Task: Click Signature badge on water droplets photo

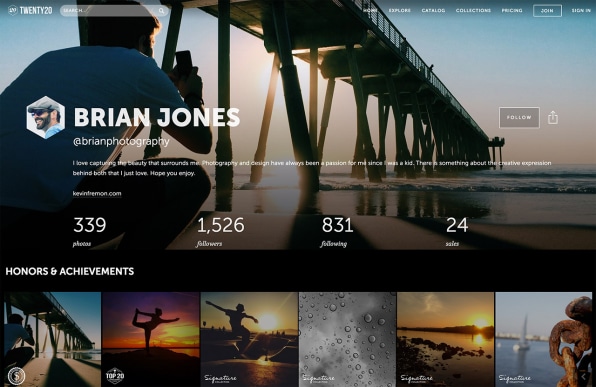Action: pos(319,379)
